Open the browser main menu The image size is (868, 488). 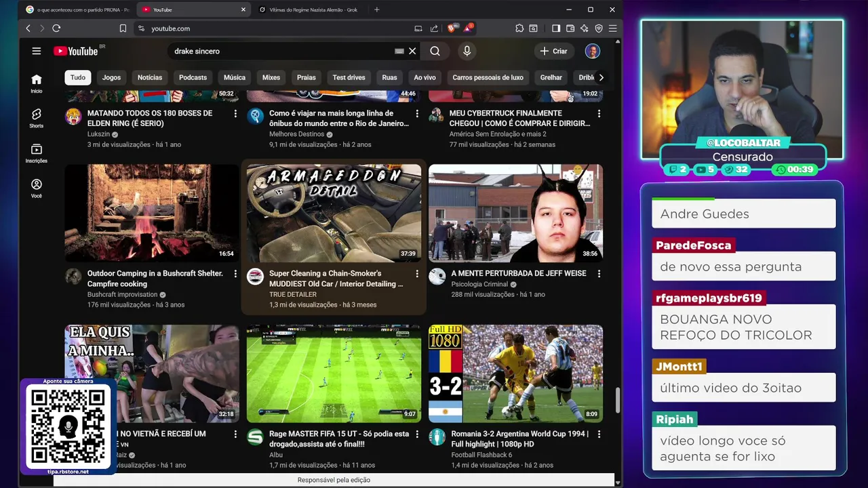click(x=612, y=28)
